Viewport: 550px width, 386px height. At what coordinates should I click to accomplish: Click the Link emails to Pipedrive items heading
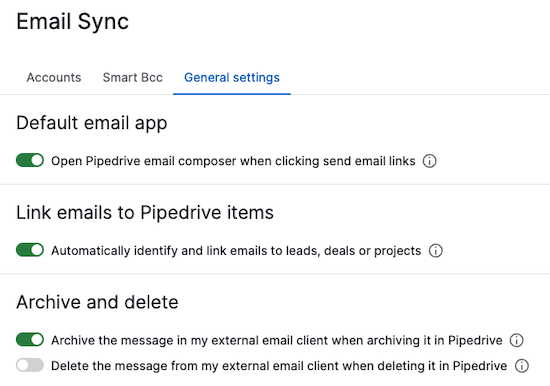click(145, 213)
